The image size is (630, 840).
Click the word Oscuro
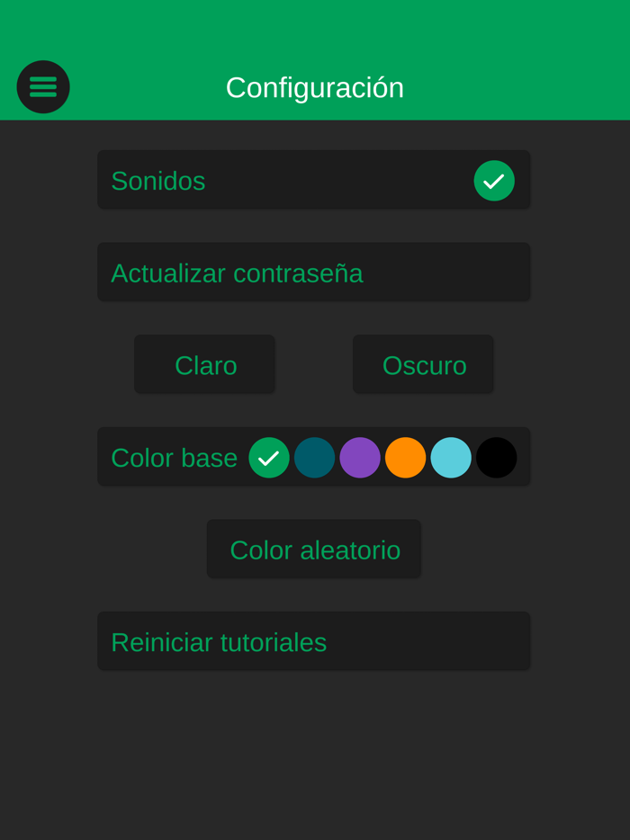[424, 365]
